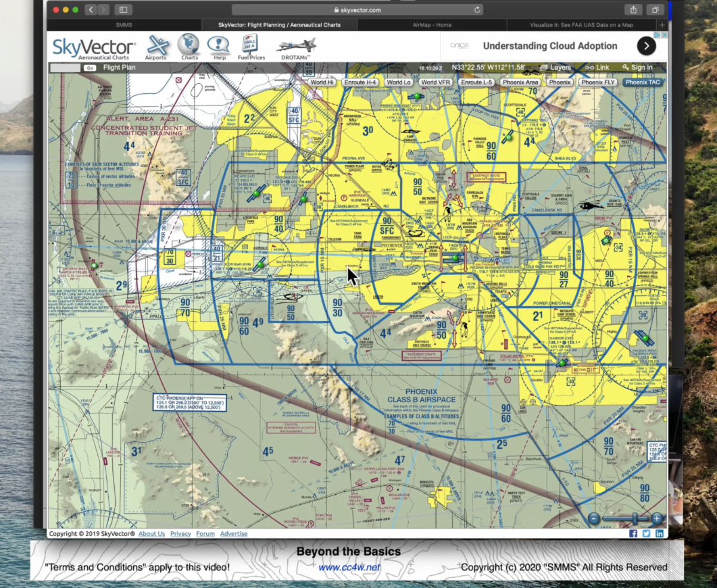The image size is (717, 588).
Task: Open the Charts globe icon
Action: (189, 47)
